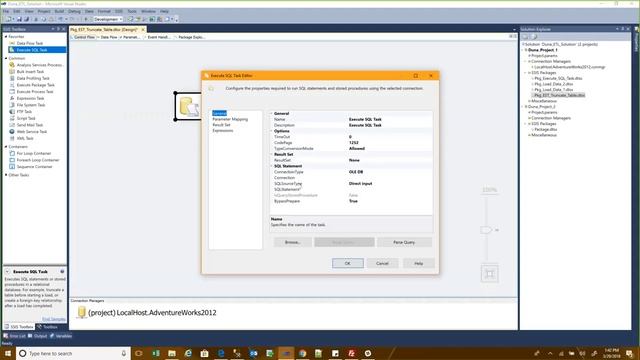The width and height of the screenshot is (640, 360).
Task: Collapse SSIS Packages under Duna_Project_1
Action: pyautogui.click(x=526, y=73)
